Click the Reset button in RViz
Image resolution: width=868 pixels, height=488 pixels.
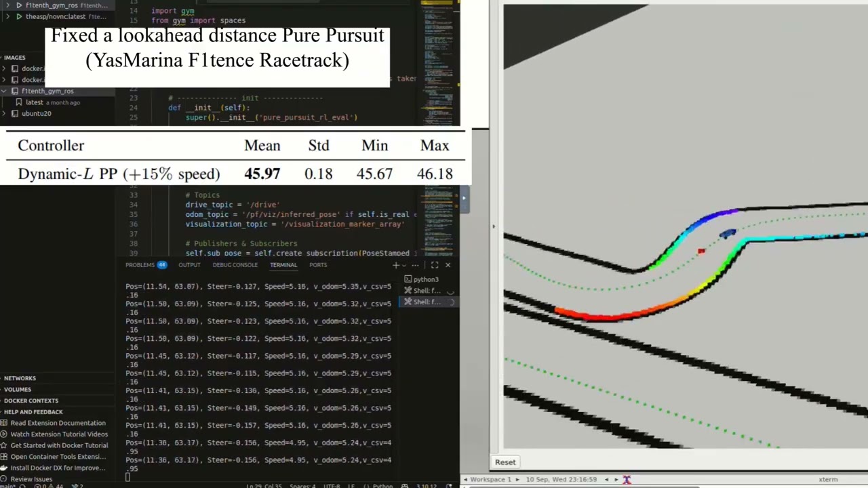tap(505, 462)
